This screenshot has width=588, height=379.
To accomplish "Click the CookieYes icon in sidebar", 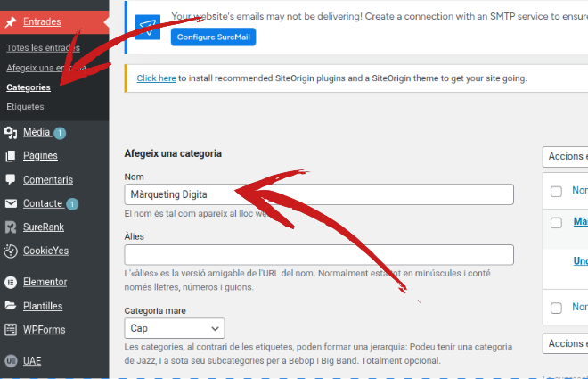I will tap(11, 251).
